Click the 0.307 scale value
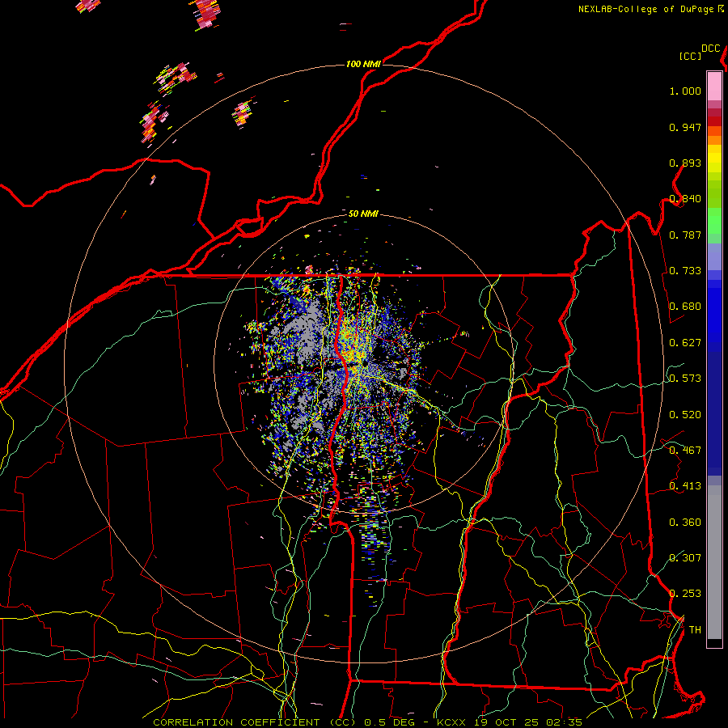 (685, 558)
